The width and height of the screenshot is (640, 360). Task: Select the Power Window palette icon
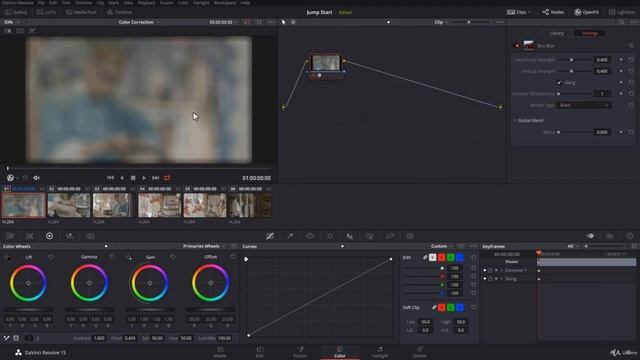point(310,236)
